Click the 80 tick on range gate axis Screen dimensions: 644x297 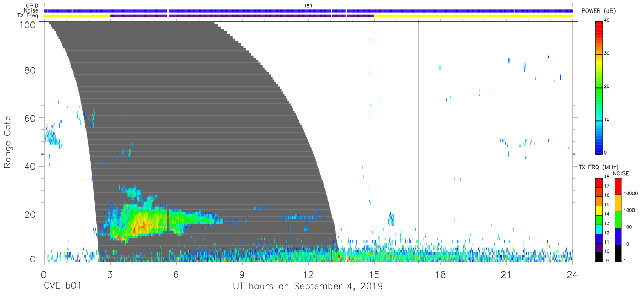(30, 70)
